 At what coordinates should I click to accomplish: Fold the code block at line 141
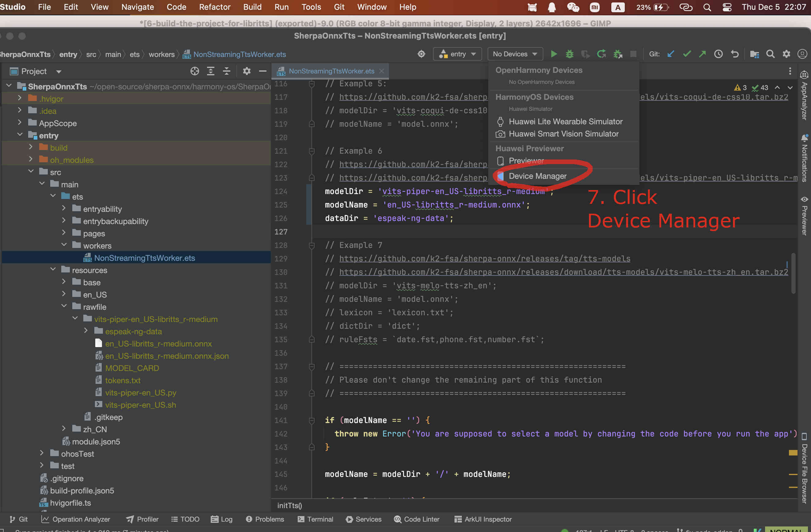(311, 420)
